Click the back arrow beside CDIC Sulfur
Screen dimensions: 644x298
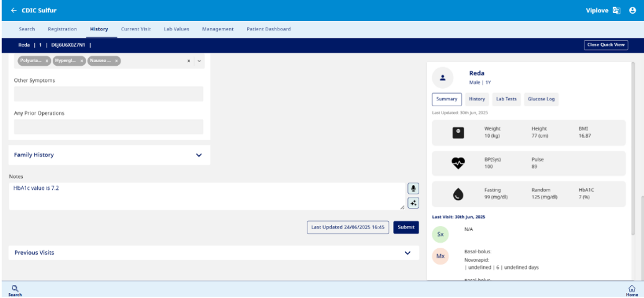pos(14,11)
